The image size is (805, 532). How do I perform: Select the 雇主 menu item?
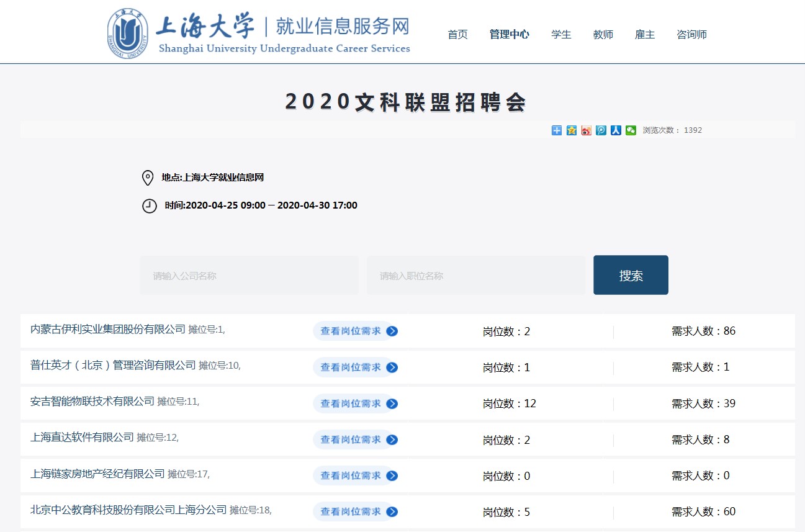coord(645,35)
